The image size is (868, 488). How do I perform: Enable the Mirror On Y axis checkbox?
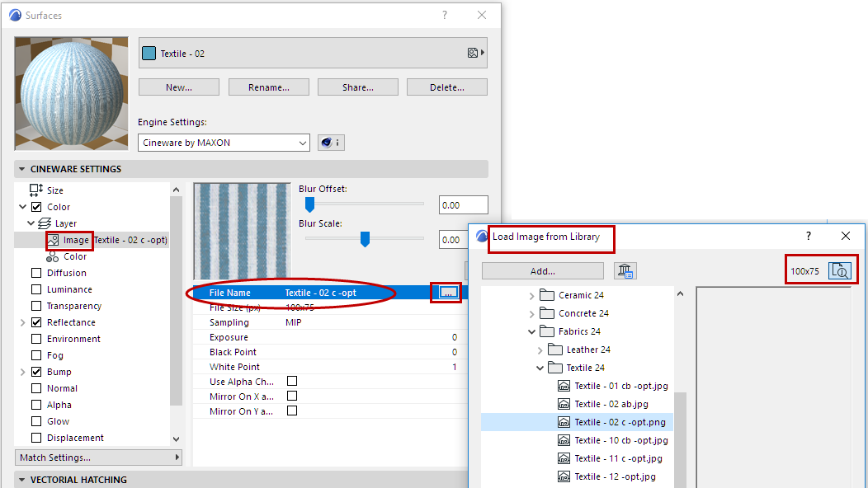point(292,411)
